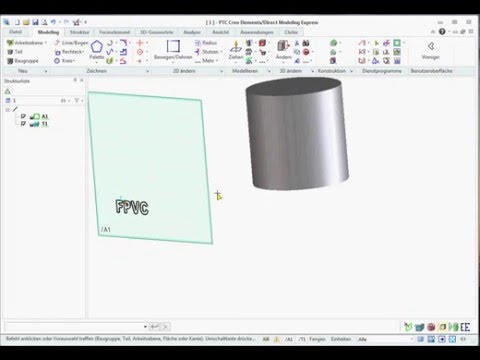Viewport: 480px width, 360px height.
Task: Click the Ziehen extrude tool
Action: click(x=236, y=50)
